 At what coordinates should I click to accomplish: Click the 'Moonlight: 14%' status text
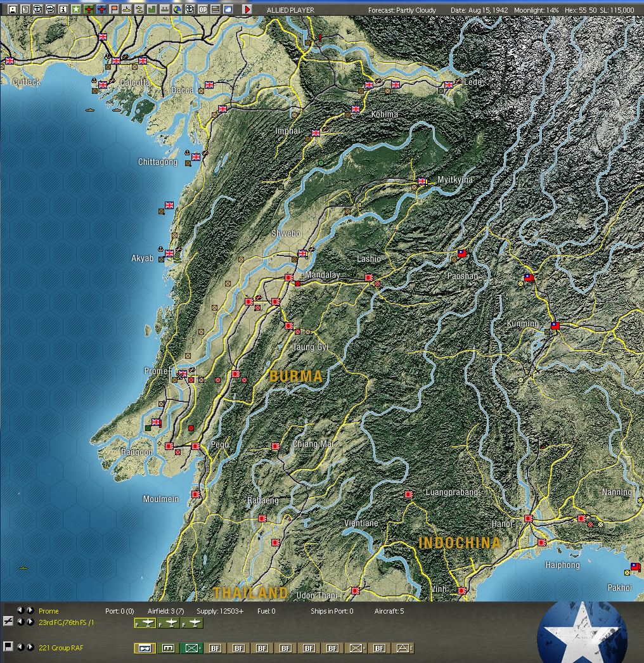[x=536, y=10]
